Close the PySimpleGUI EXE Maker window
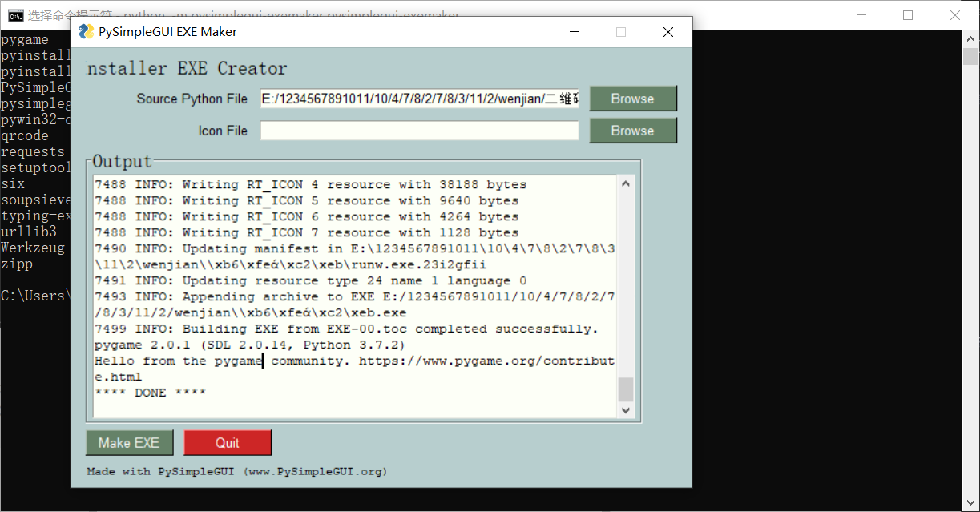Screen dimensions: 980x512 [x=668, y=32]
